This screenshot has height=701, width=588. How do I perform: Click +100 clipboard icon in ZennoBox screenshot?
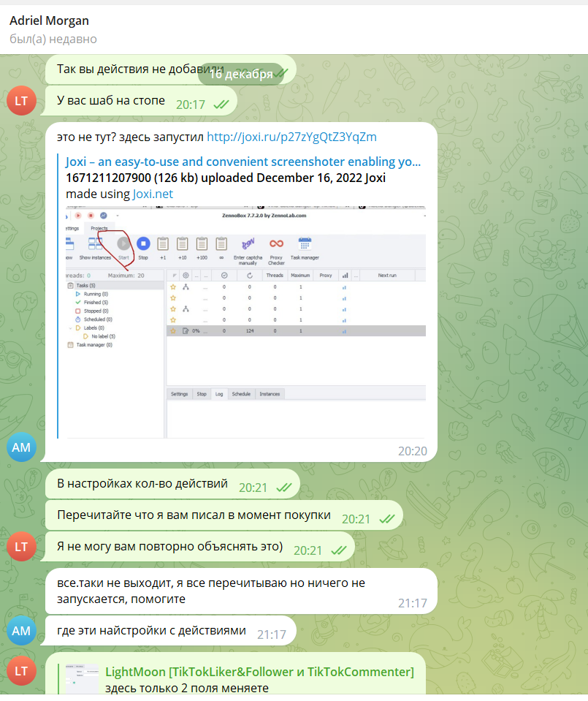tap(202, 244)
